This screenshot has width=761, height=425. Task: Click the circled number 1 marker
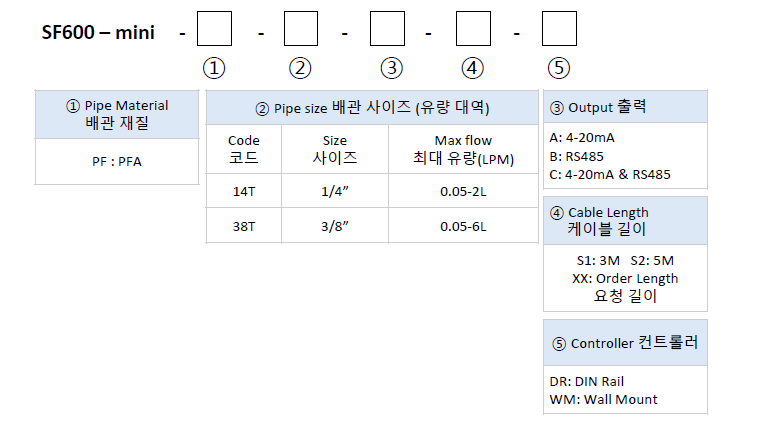214,68
